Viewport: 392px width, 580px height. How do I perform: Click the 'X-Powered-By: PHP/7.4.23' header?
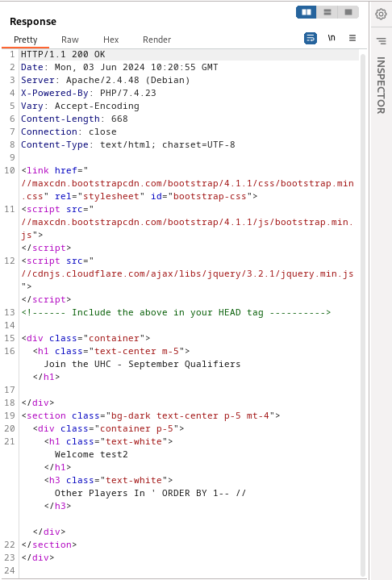coord(89,93)
